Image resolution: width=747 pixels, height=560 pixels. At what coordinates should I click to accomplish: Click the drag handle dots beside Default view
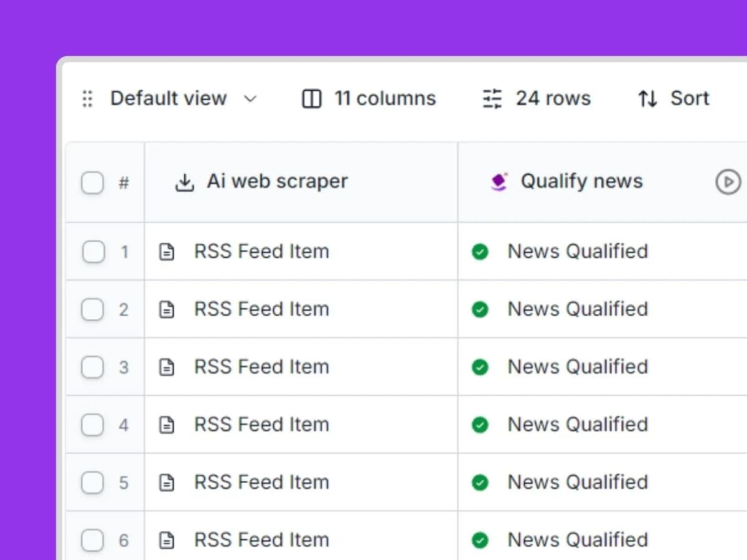(87, 98)
